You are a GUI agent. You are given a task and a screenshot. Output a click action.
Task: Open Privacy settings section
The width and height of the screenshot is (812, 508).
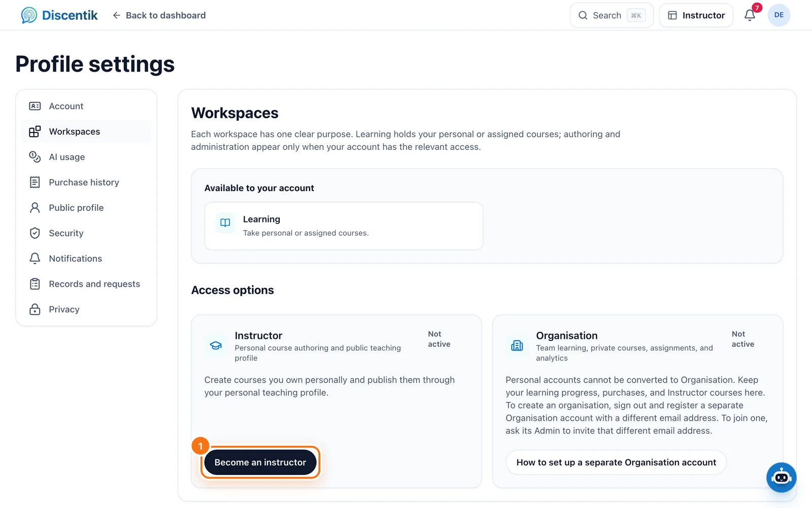86,309
